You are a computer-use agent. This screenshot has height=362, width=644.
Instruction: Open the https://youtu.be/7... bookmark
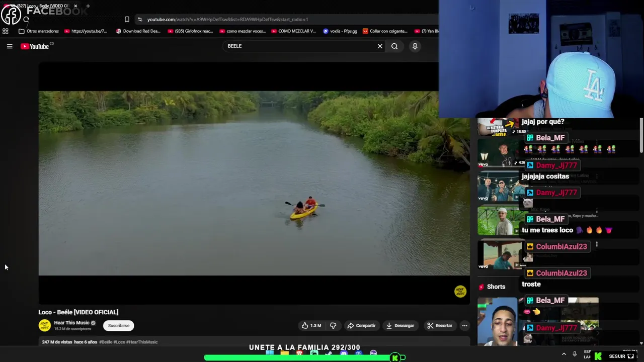coord(86,31)
